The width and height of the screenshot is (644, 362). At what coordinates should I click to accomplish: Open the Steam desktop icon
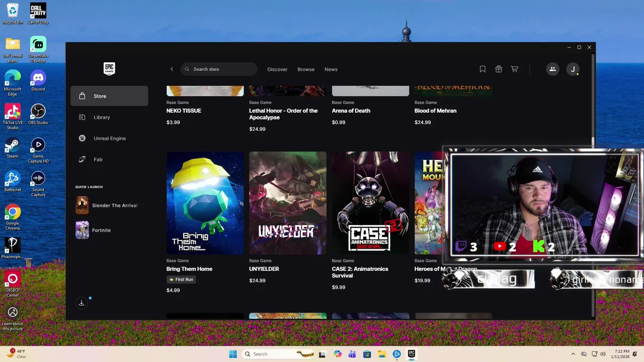pos(13,148)
